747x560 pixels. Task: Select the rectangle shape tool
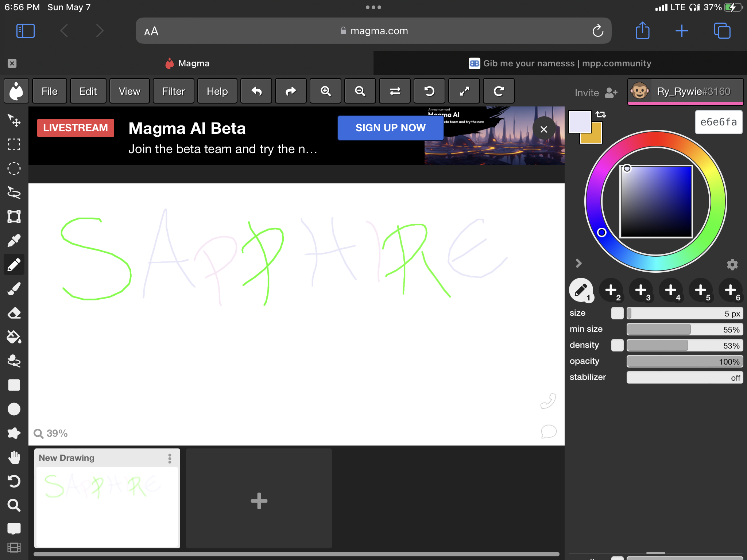pyautogui.click(x=14, y=385)
